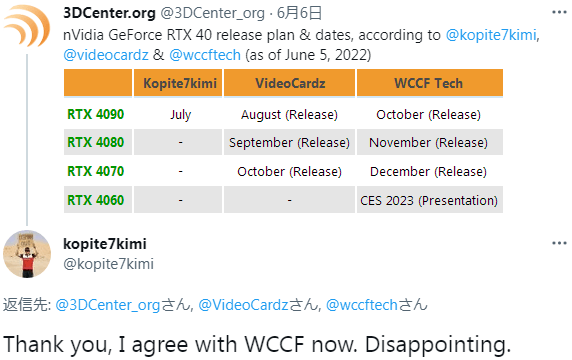The height and width of the screenshot is (360, 572).
Task: Follow the @videocardz mention link
Action: pos(106,55)
